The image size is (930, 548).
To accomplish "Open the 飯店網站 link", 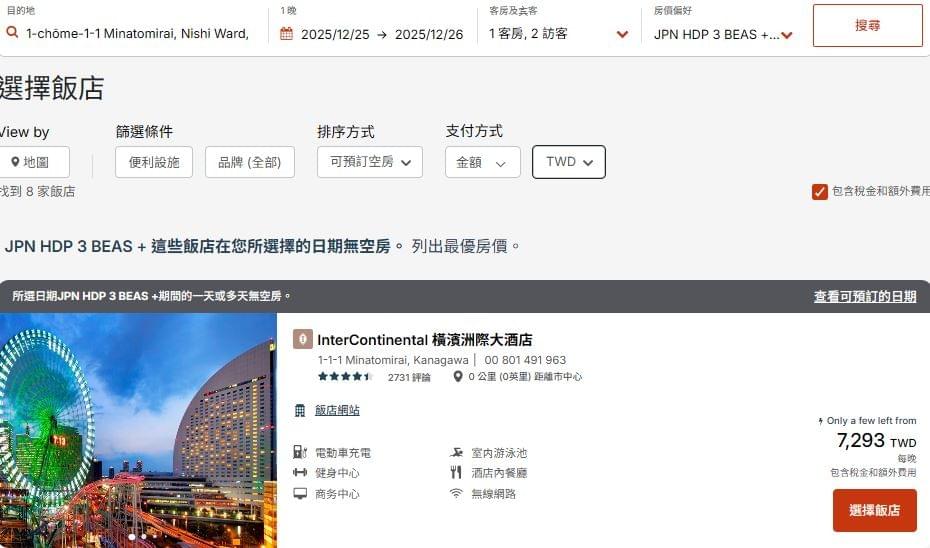I will [337, 410].
